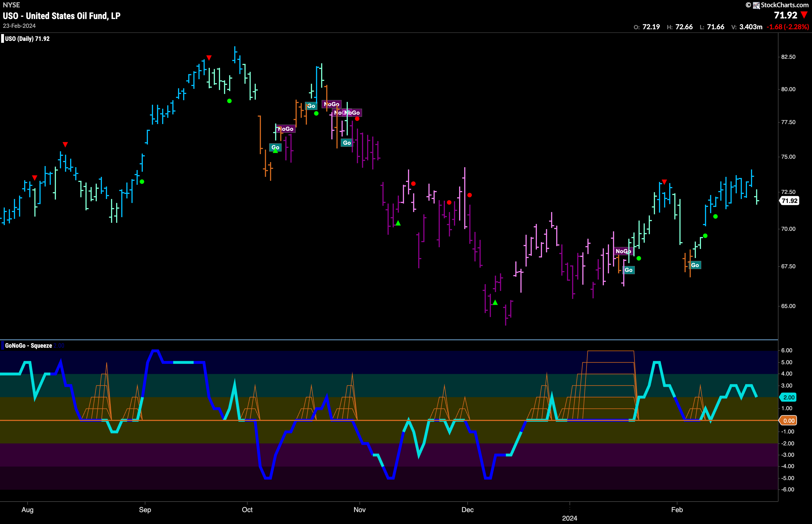
Task: Click the high value H: 72.66
Action: [x=680, y=27]
